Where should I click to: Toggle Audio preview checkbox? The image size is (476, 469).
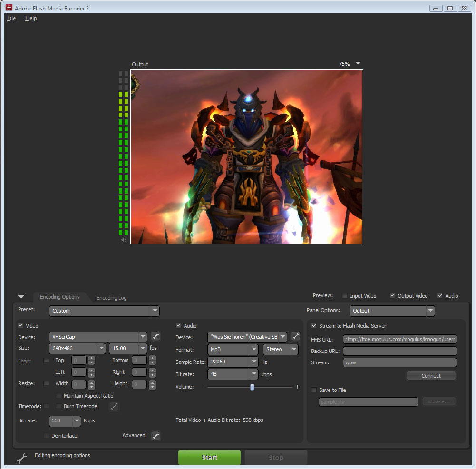440,296
